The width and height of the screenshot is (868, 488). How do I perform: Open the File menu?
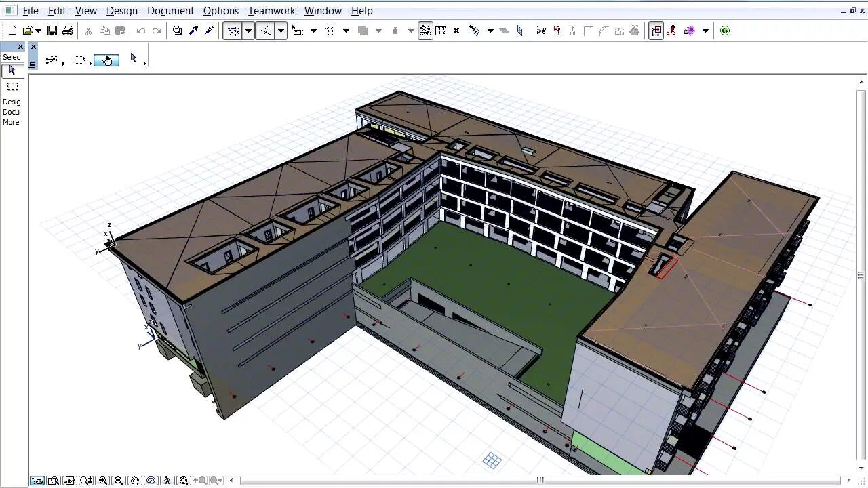[x=31, y=11]
